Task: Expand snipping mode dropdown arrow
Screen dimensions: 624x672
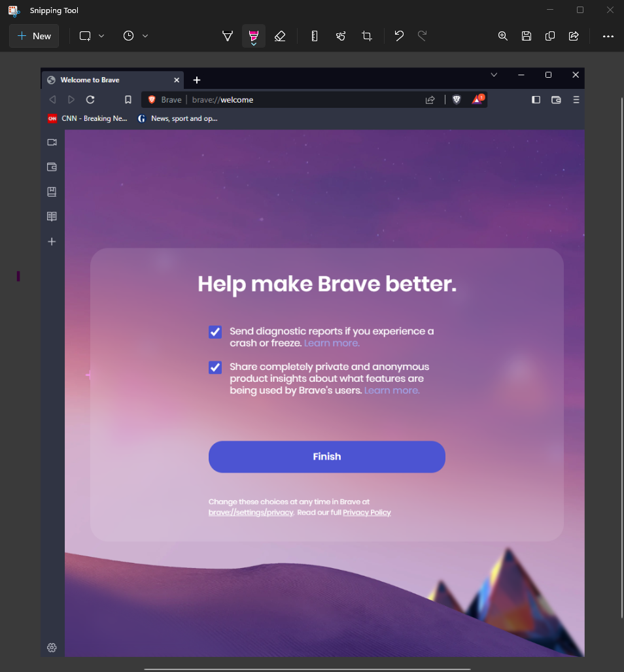Action: point(101,36)
